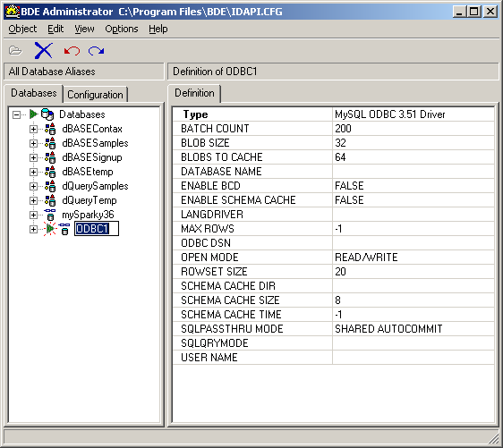Click the BDE Administrator title bar icon
This screenshot has width=503, height=448.
tap(13, 12)
